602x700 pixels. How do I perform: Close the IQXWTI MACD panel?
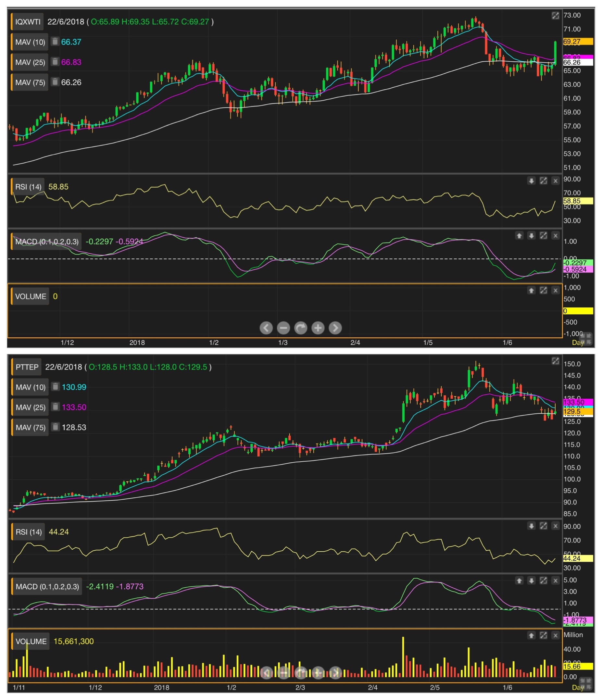click(555, 235)
